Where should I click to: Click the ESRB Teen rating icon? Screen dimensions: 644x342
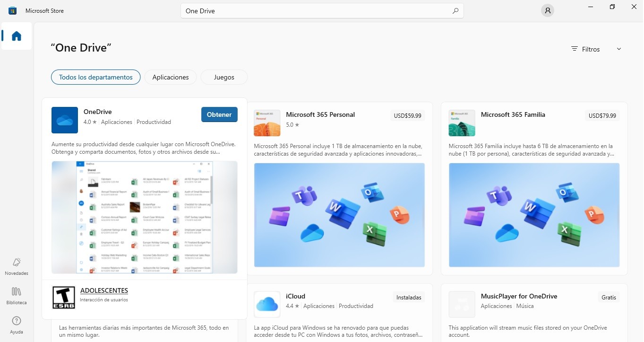pos(63,298)
